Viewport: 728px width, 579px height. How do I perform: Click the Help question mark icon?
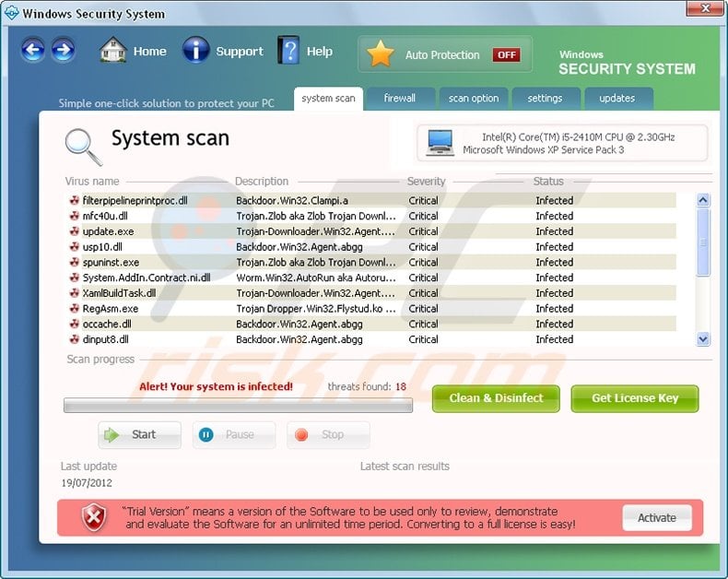pyautogui.click(x=288, y=50)
